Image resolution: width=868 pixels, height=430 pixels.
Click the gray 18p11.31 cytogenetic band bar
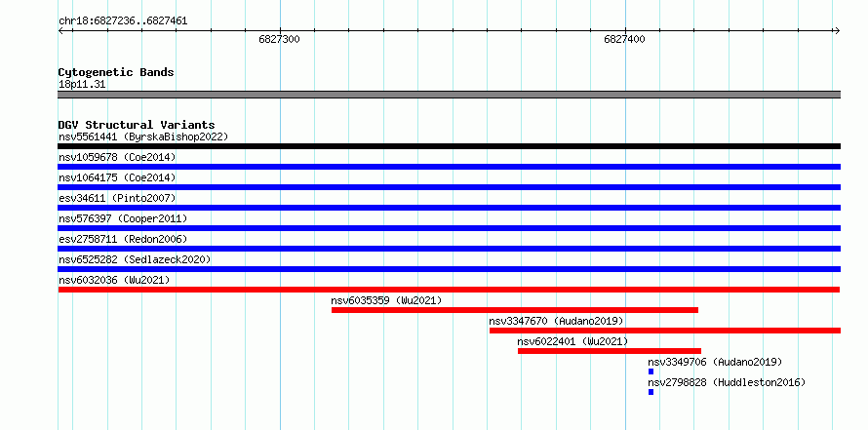pyautogui.click(x=449, y=95)
